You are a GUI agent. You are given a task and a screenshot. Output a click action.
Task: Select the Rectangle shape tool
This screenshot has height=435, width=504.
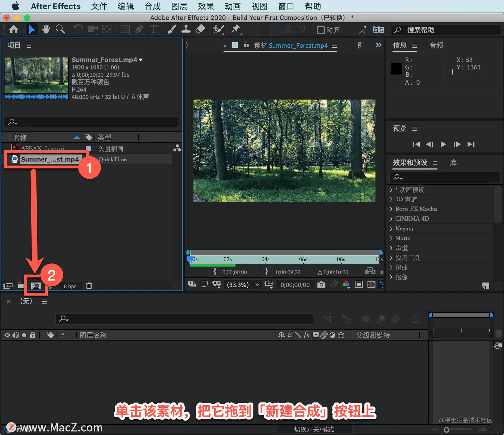(125, 30)
